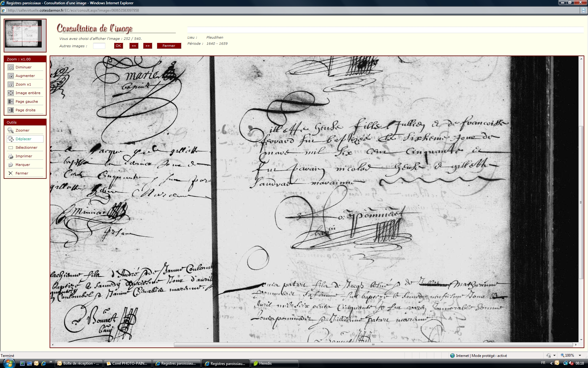
Task: Click the Diminuer zoom-out icon
Action: pyautogui.click(x=11, y=67)
